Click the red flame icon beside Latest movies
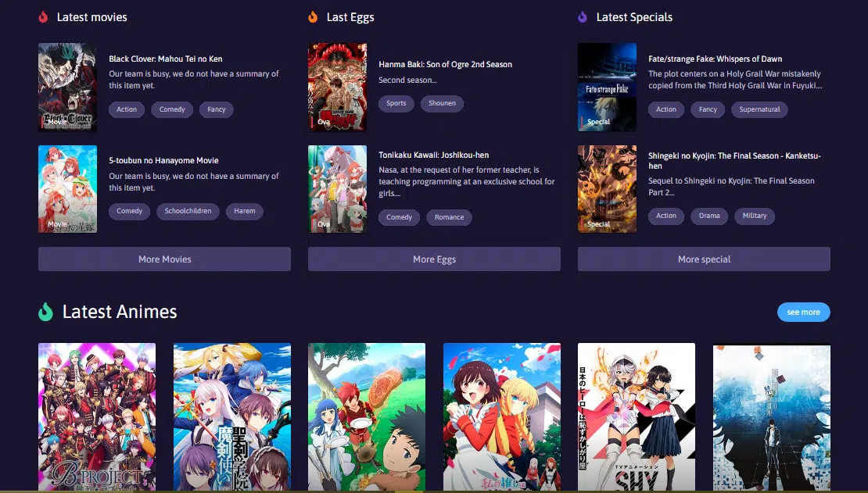This screenshot has height=493, width=868. click(43, 16)
